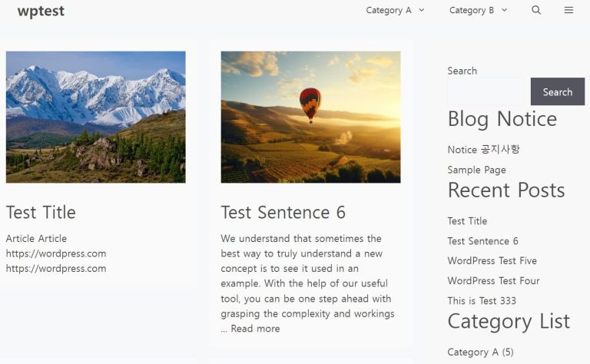This screenshot has width=590, height=364.
Task: Open the Test Title post heading
Action: (x=41, y=212)
